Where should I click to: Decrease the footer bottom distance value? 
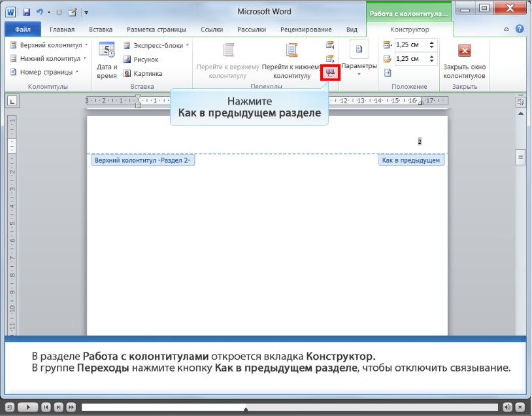(x=431, y=61)
